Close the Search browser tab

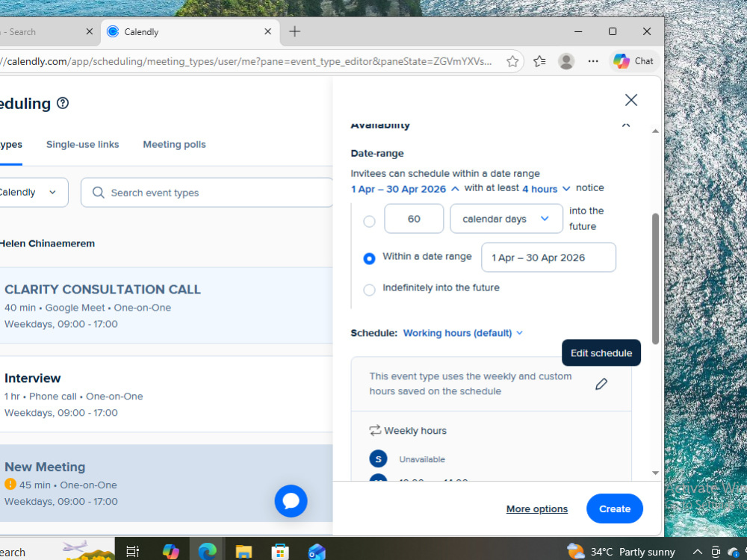click(89, 31)
